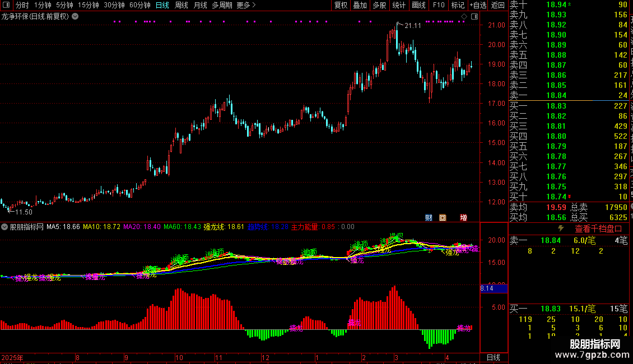The width and height of the screenshot is (633, 364).
Task: Click the 复权 toolbar button
Action: tap(341, 5)
